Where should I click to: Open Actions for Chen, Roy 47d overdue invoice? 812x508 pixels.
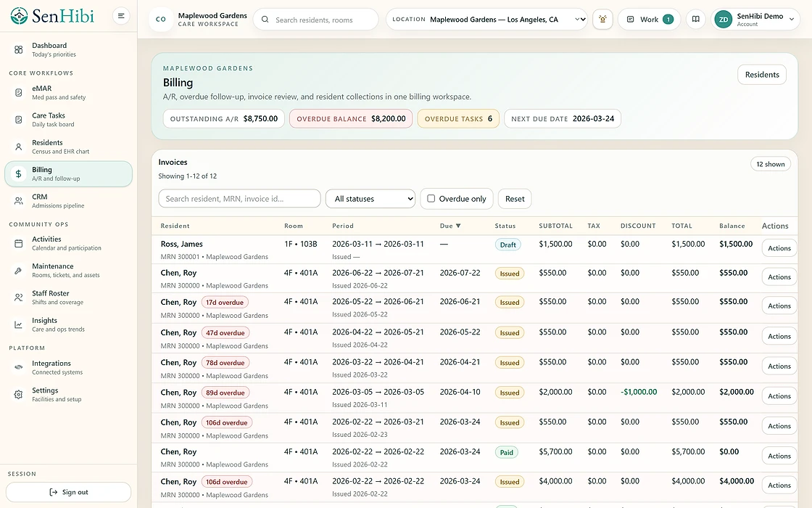(779, 337)
